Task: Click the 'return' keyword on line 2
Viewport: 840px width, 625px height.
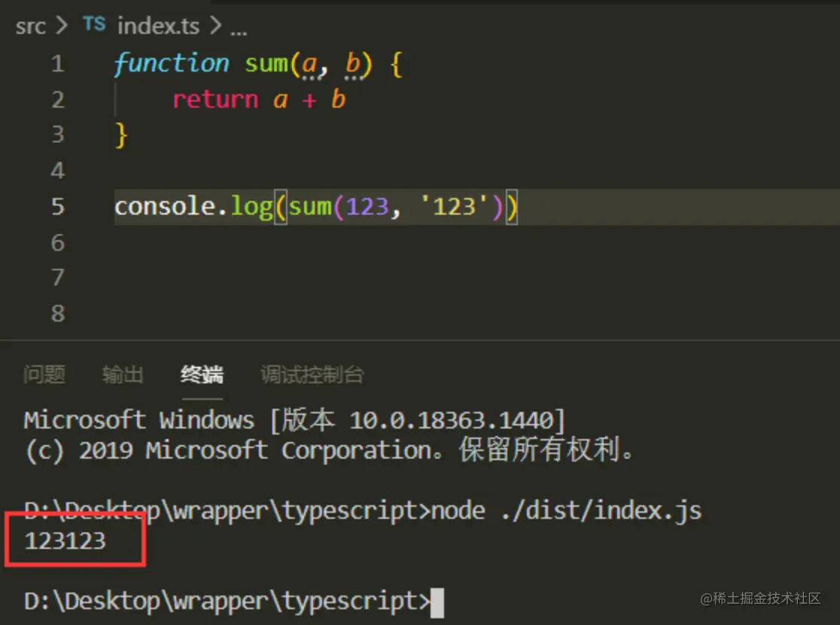Action: coord(215,99)
